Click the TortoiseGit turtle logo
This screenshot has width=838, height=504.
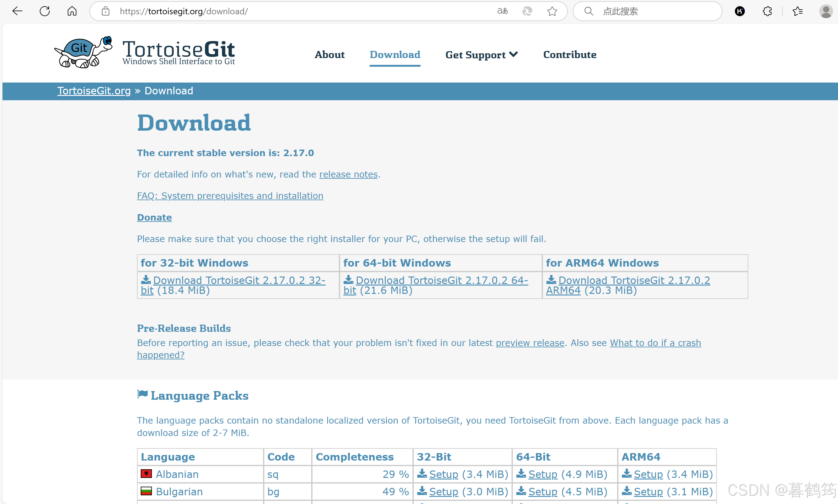[x=83, y=52]
